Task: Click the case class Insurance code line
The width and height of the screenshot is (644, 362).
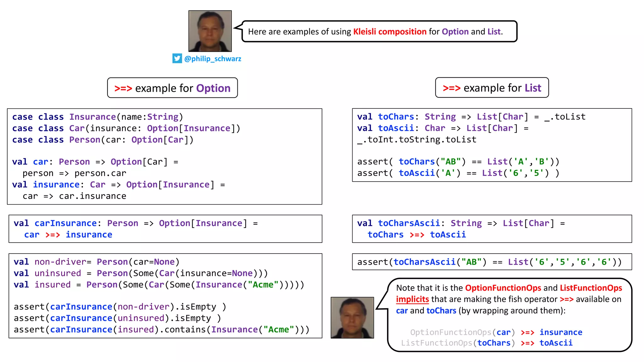Action: coord(97,117)
